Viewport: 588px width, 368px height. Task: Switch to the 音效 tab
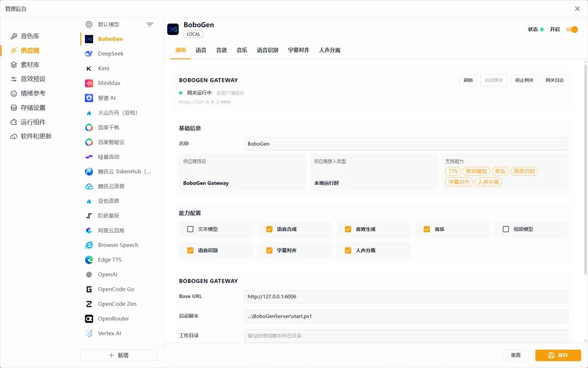tap(221, 50)
